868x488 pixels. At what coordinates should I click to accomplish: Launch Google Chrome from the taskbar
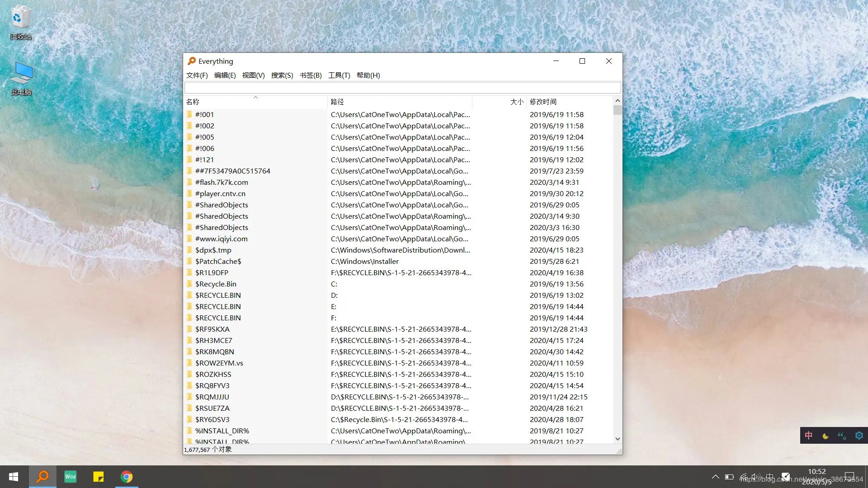point(127,477)
